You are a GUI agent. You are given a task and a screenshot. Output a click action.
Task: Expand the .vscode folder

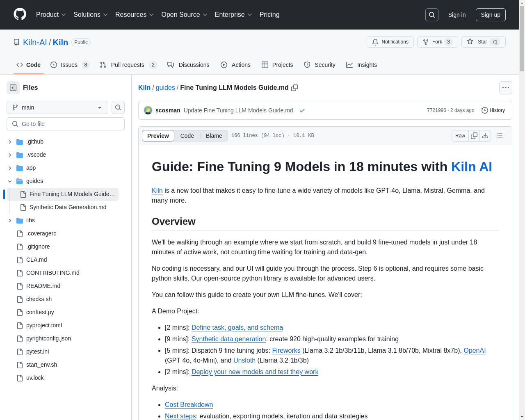coord(10,155)
